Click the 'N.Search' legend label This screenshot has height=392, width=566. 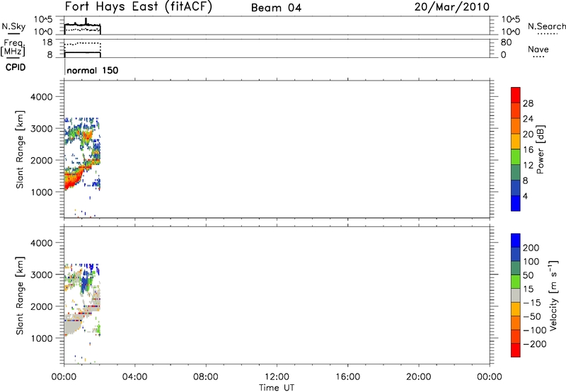click(546, 26)
